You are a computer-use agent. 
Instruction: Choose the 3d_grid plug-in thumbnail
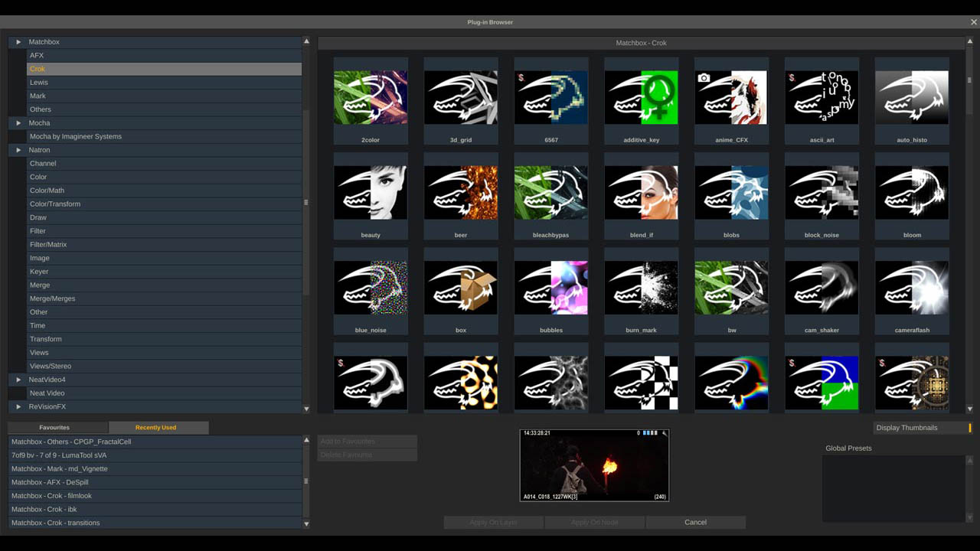click(461, 98)
